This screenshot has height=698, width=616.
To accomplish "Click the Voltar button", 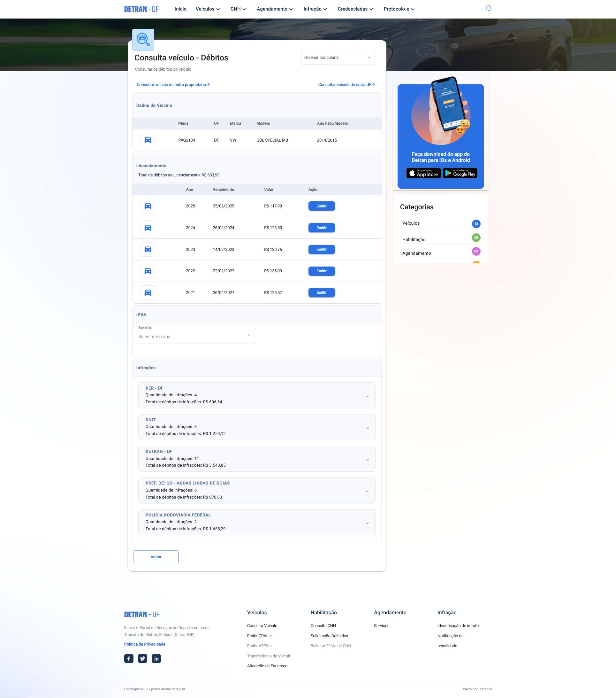I will pos(156,557).
